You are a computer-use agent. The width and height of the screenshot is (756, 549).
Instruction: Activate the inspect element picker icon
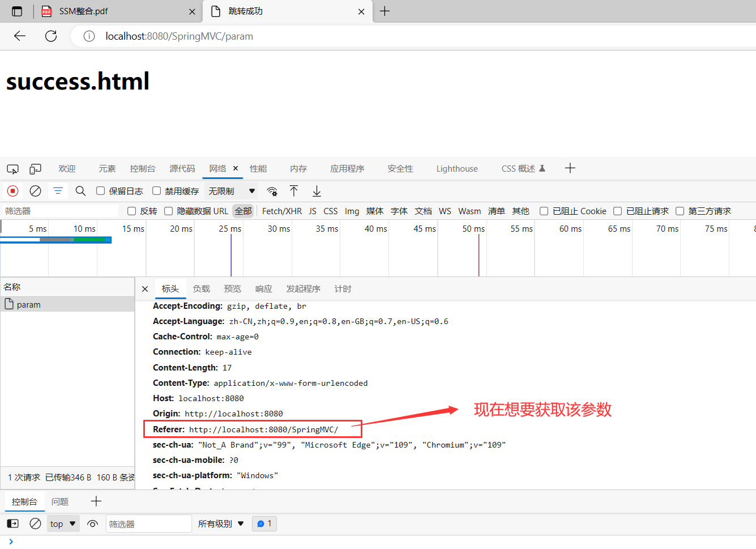pos(12,169)
